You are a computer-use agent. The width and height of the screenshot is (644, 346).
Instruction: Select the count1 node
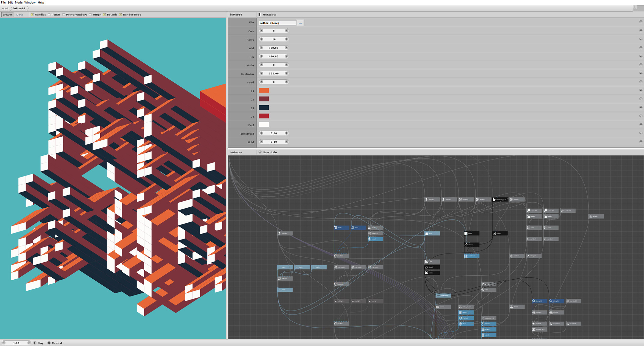(443, 306)
